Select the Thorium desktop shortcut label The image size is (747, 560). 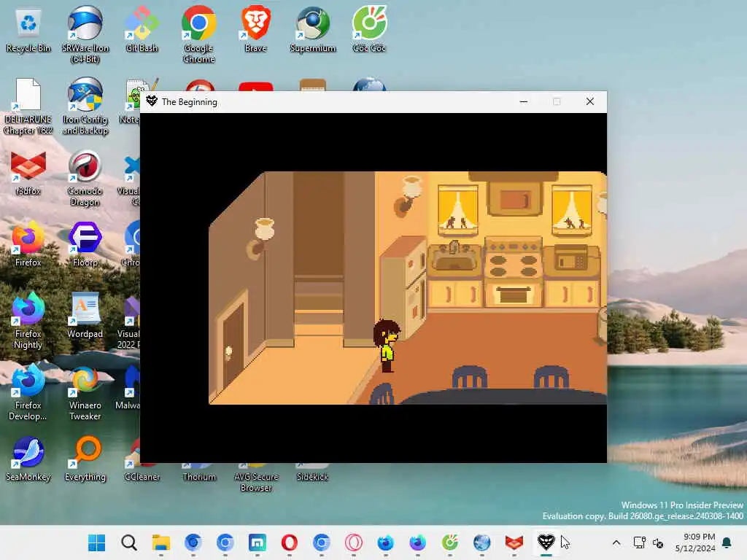[x=199, y=477]
